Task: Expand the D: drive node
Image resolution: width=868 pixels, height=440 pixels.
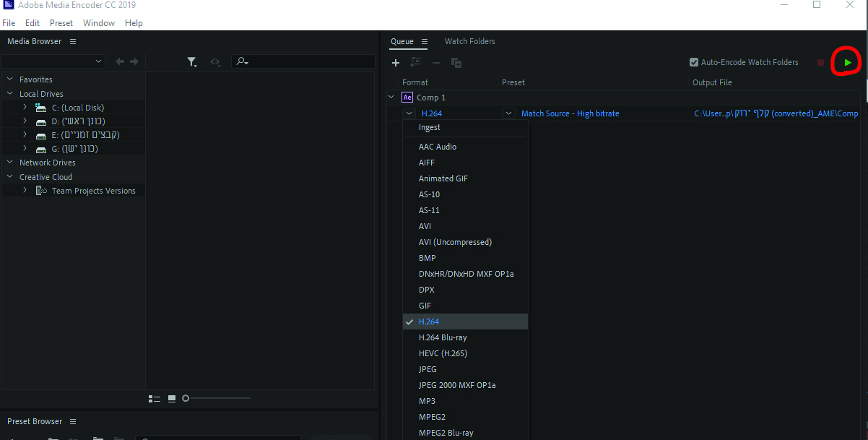Action: point(25,121)
